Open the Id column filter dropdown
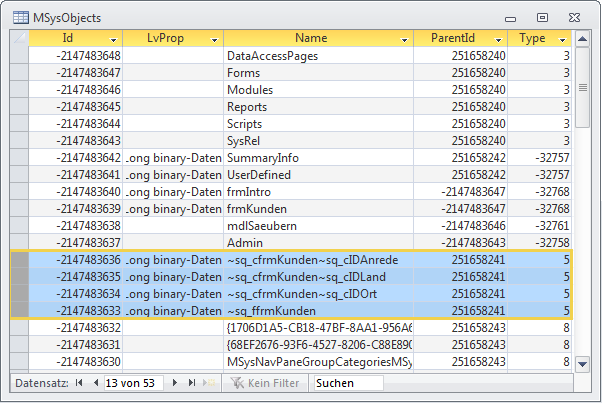Screen dimensions: 602x403 113,39
